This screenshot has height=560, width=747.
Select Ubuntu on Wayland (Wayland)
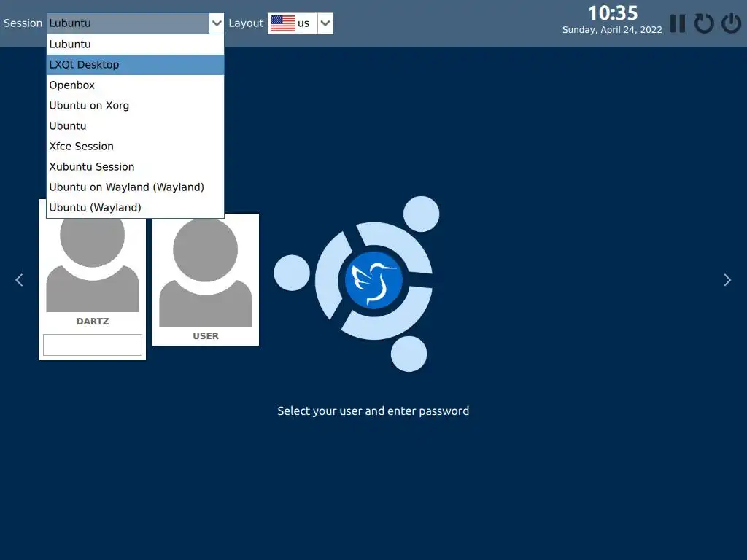tap(135, 187)
